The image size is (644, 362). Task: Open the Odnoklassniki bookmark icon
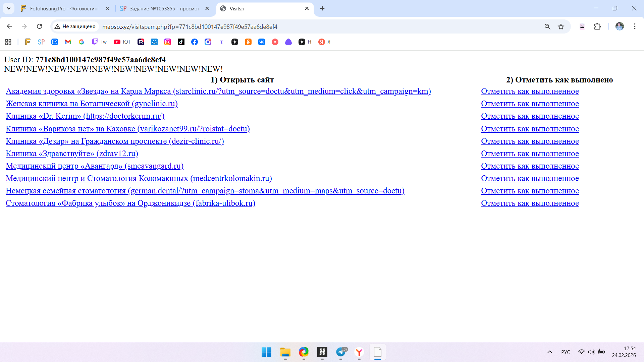[x=248, y=42]
